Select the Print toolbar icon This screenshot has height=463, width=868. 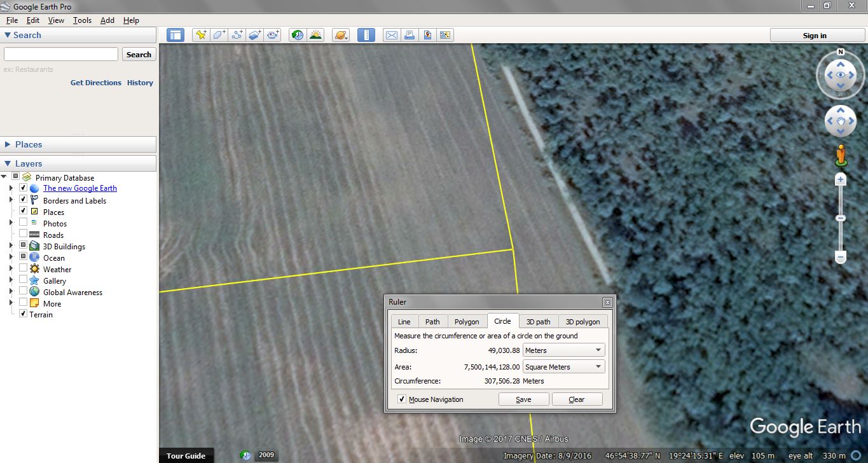click(x=410, y=35)
